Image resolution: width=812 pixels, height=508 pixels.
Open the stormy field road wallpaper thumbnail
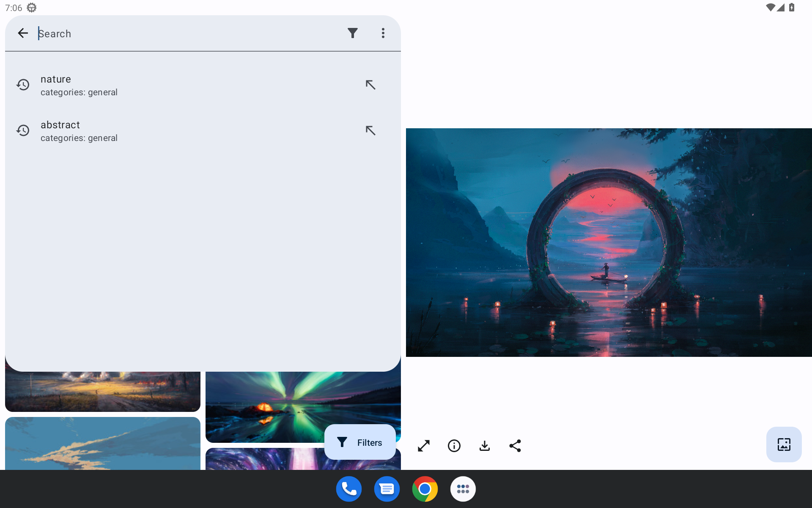[x=102, y=392]
